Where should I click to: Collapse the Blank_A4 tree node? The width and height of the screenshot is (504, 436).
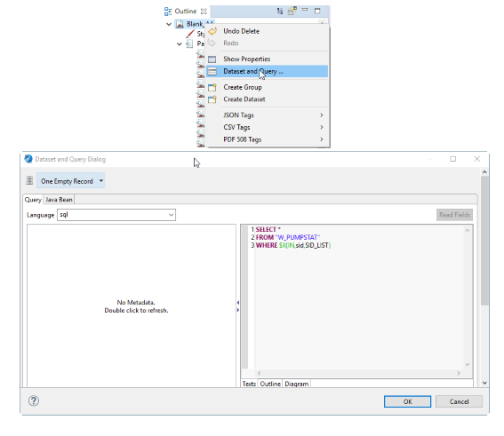(169, 24)
